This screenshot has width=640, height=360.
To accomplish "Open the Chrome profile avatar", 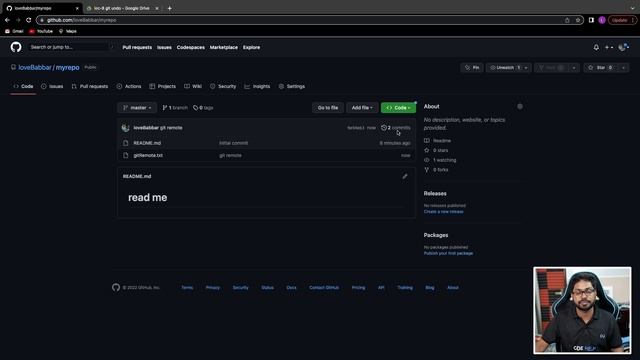I will click(x=602, y=20).
